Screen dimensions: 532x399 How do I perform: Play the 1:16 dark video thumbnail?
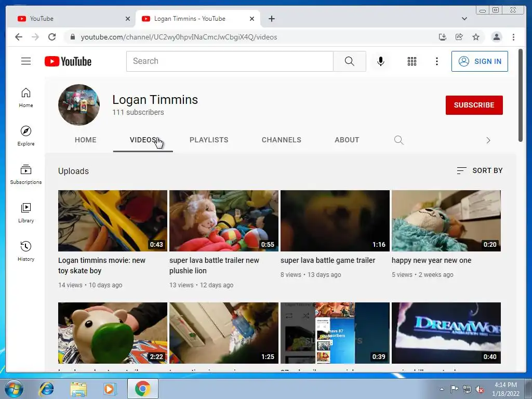(x=335, y=220)
